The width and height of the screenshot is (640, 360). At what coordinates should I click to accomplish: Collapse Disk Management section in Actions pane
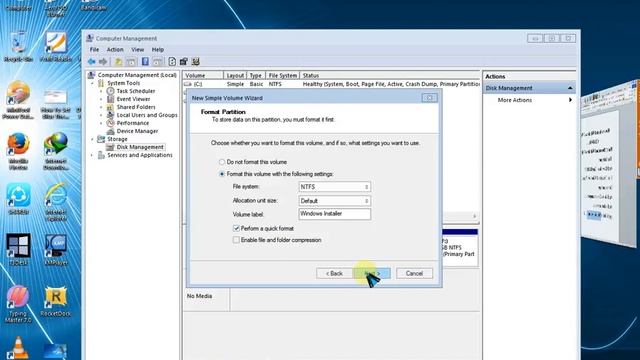(x=570, y=88)
